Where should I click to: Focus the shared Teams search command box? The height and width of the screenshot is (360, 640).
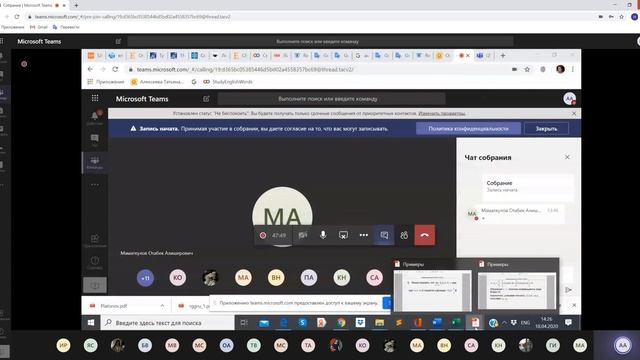[x=331, y=99]
